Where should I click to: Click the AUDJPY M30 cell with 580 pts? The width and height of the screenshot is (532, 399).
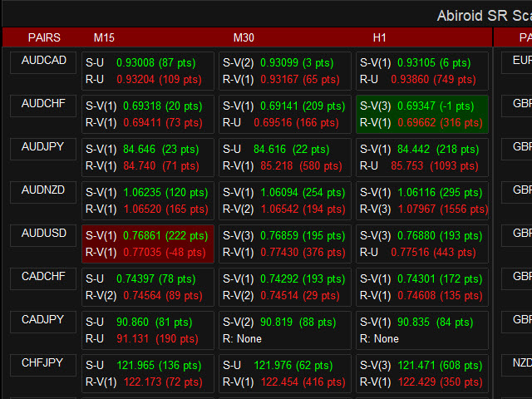(x=284, y=157)
